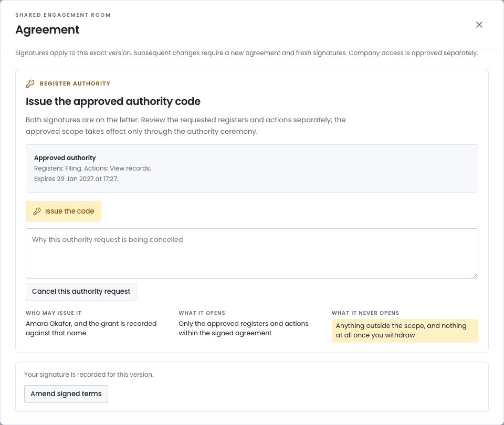Click the Issue the code button
504x425 pixels.
(64, 211)
